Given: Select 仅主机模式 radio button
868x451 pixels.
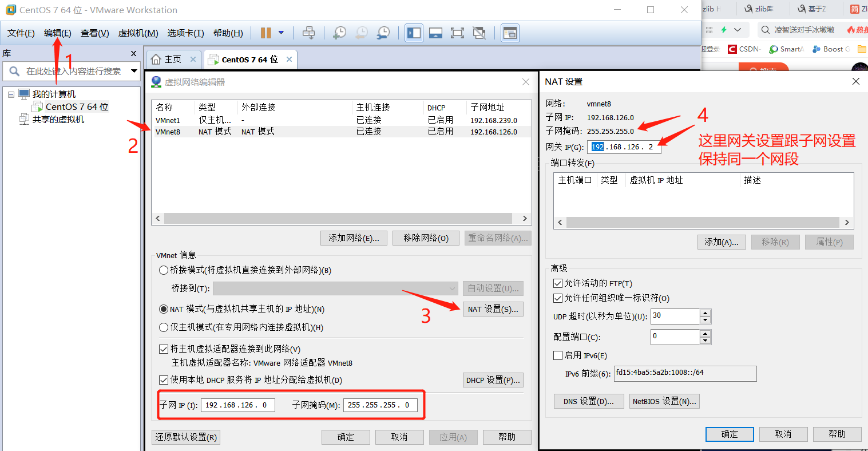Looking at the screenshot, I should 164,327.
